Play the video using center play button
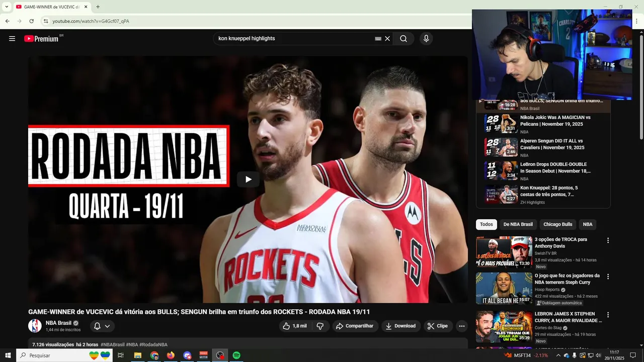Image resolution: width=644 pixels, height=362 pixels. click(248, 179)
